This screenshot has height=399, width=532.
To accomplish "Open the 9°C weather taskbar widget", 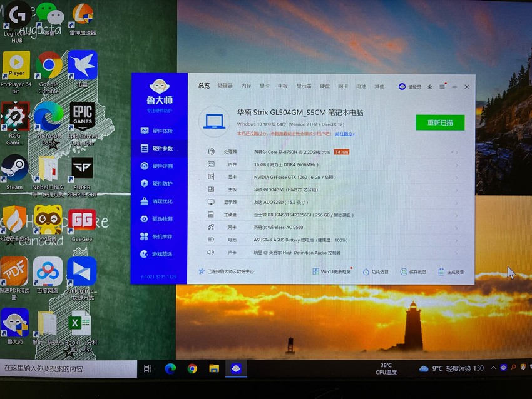I will (x=451, y=368).
